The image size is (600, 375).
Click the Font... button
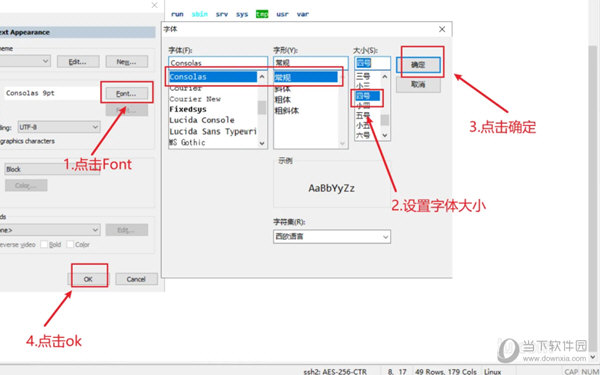[x=126, y=93]
